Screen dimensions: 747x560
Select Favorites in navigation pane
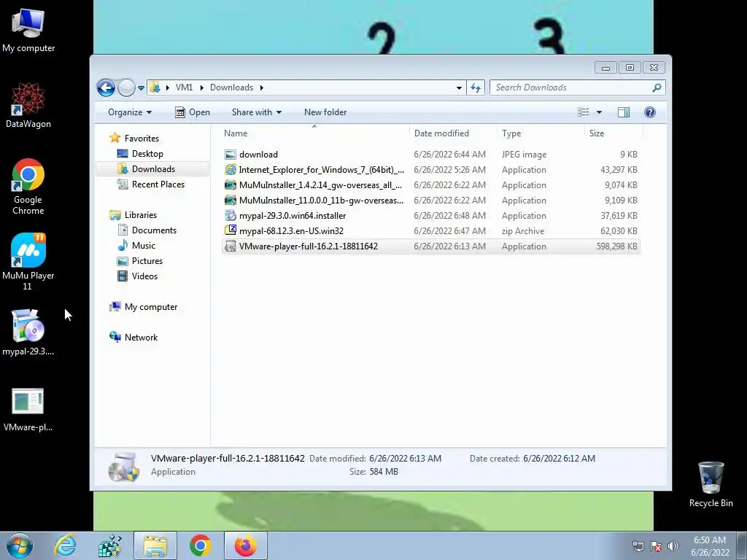tap(142, 139)
